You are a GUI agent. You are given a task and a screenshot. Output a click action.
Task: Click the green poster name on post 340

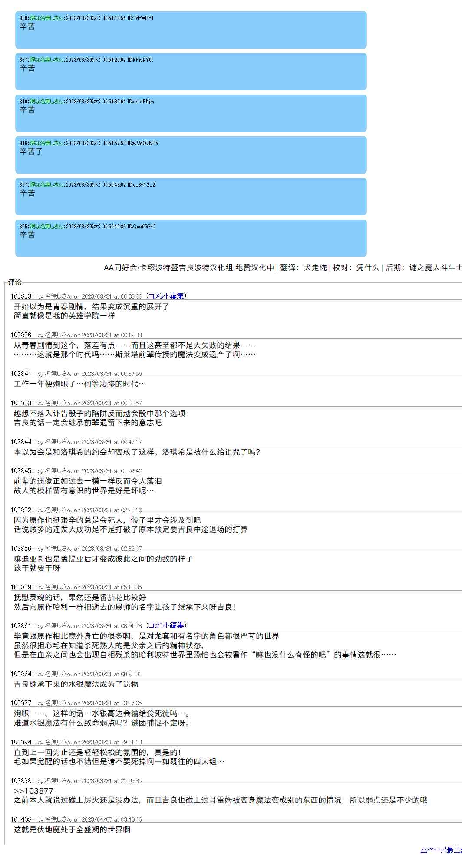(x=46, y=102)
